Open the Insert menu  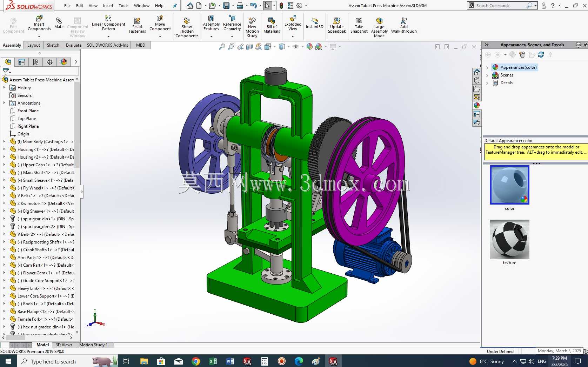click(108, 6)
